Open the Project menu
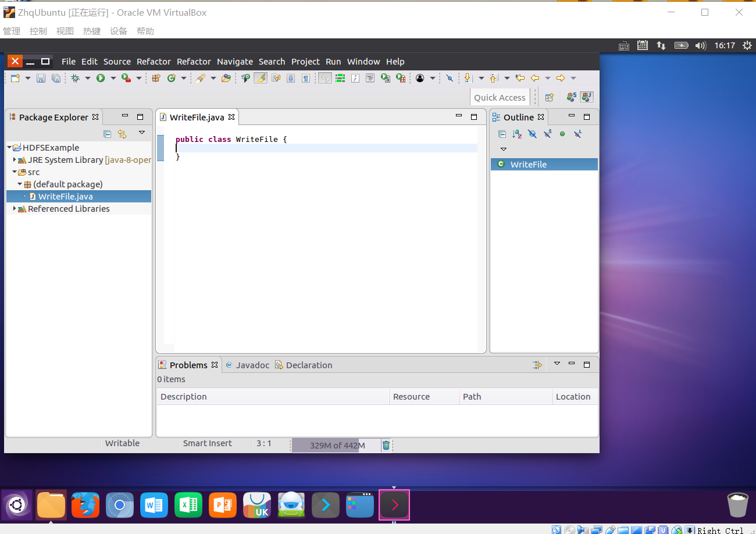Image resolution: width=756 pixels, height=534 pixels. click(x=305, y=62)
